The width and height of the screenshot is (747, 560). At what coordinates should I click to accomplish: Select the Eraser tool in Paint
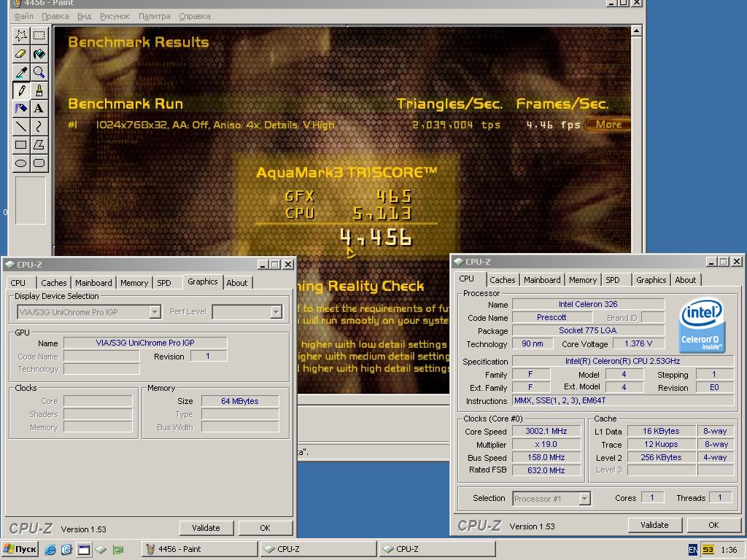(21, 54)
